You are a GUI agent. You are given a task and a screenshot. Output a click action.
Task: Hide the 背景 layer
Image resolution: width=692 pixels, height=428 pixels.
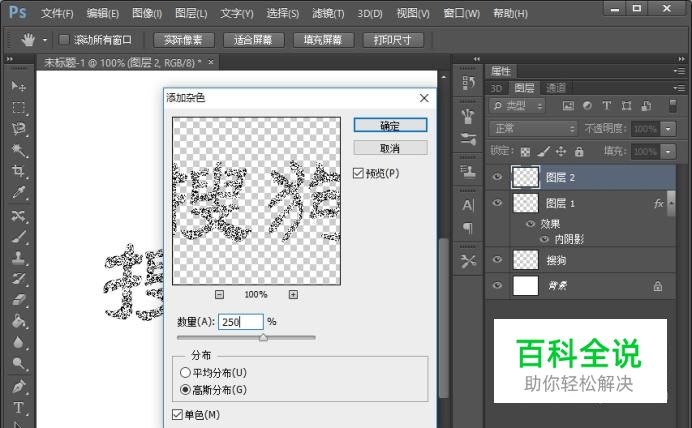click(497, 285)
